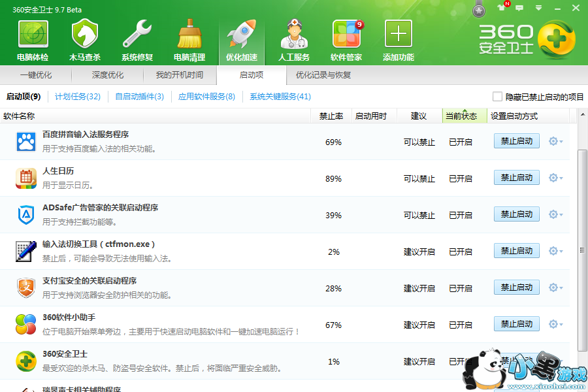This screenshot has width=588, height=392.
Task: Open gear dropdown beside 支付宝安全 entry
Action: 556,288
